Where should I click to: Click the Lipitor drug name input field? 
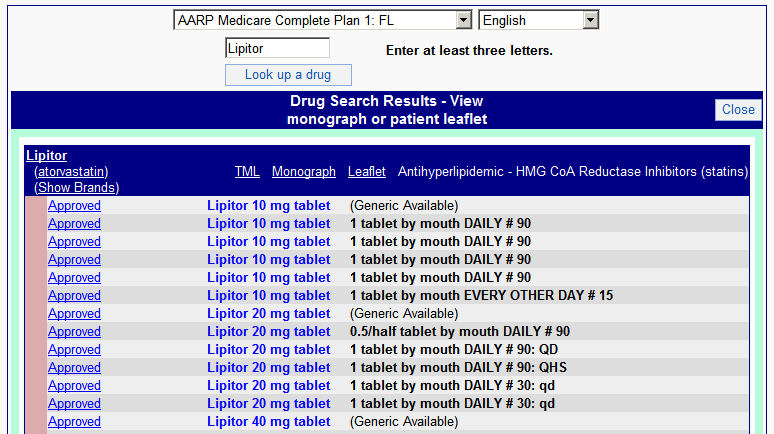pos(277,48)
